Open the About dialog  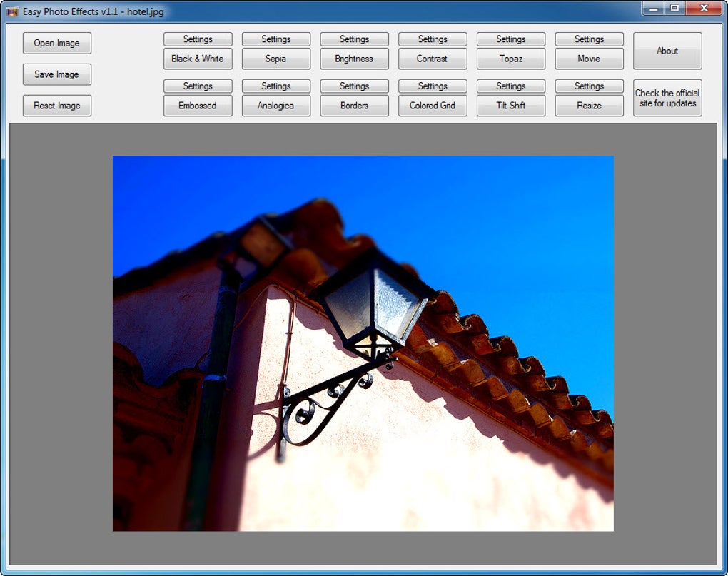pyautogui.click(x=667, y=51)
